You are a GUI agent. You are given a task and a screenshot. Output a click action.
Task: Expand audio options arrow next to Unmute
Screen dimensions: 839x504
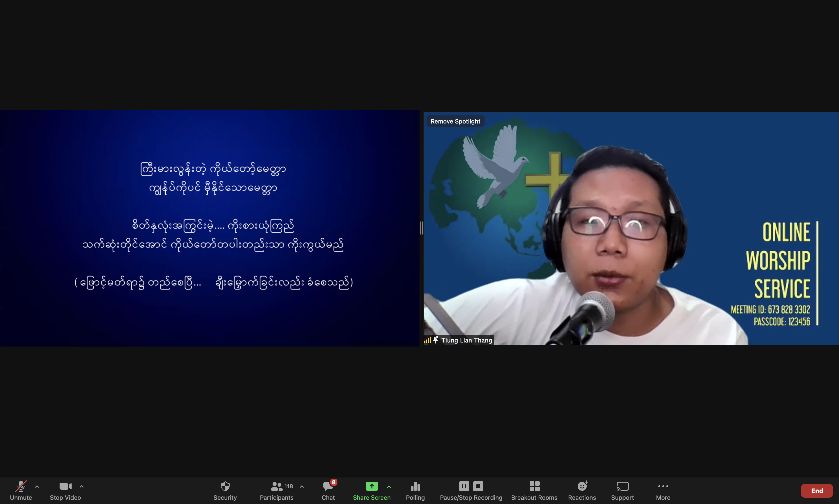[x=37, y=486]
